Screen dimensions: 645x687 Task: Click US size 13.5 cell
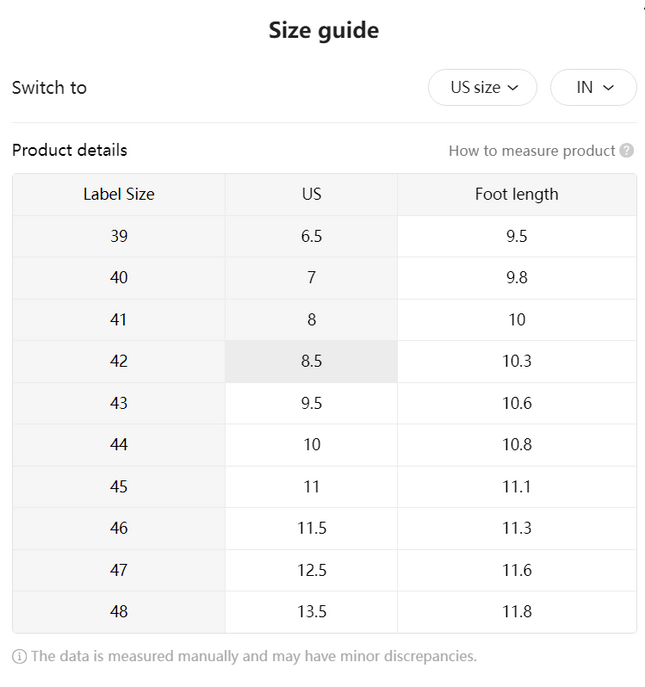pyautogui.click(x=312, y=612)
